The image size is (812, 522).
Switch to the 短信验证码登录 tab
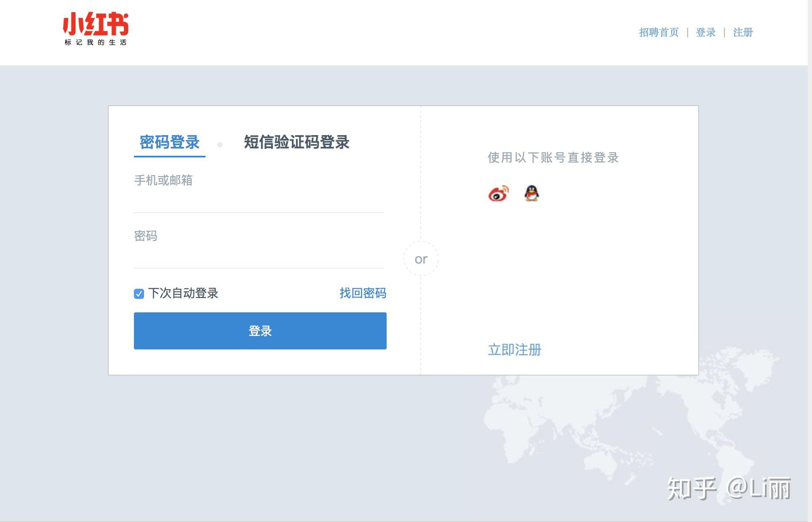pyautogui.click(x=296, y=142)
